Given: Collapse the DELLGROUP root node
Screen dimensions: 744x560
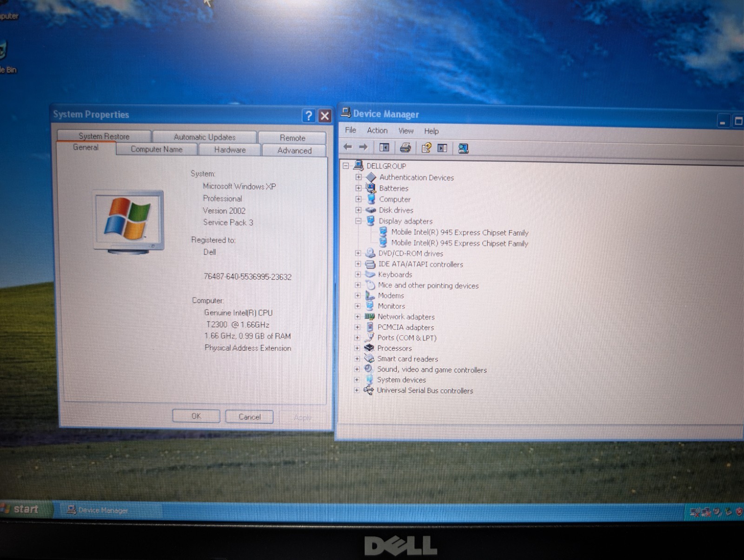Looking at the screenshot, I should tap(346, 166).
